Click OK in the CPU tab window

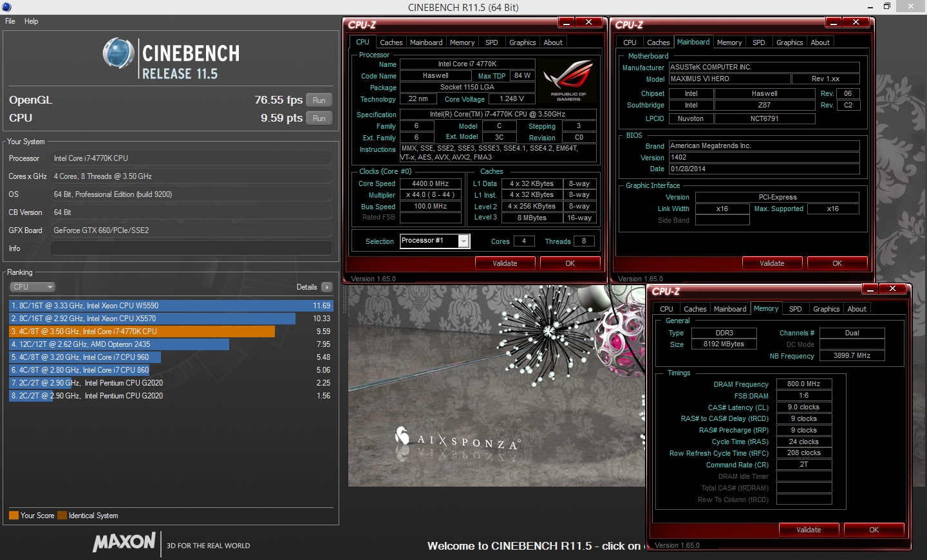click(x=570, y=263)
